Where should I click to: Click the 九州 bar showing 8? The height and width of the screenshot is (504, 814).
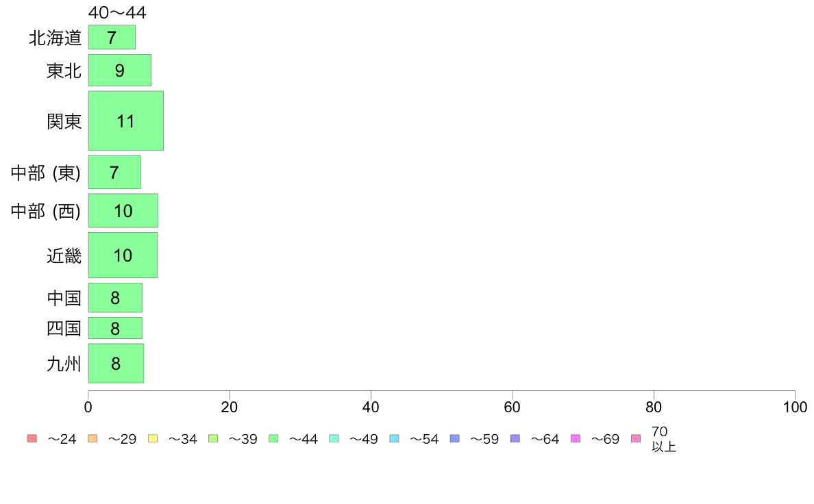(x=116, y=364)
